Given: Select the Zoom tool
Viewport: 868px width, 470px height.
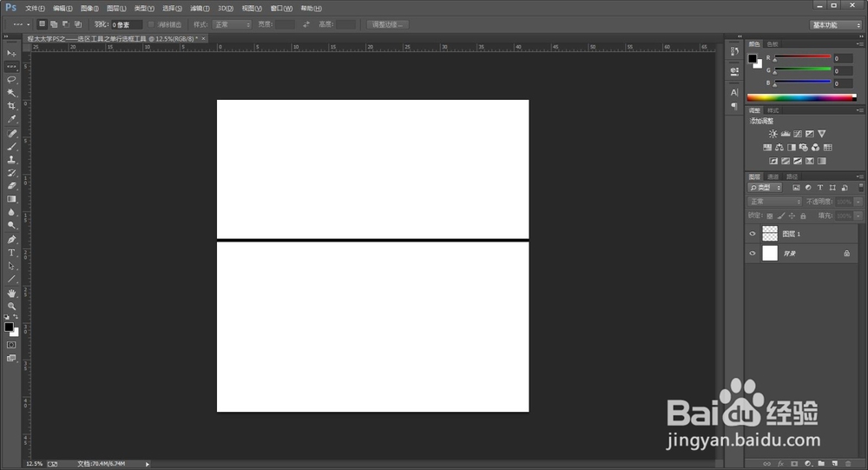Looking at the screenshot, I should pos(11,306).
